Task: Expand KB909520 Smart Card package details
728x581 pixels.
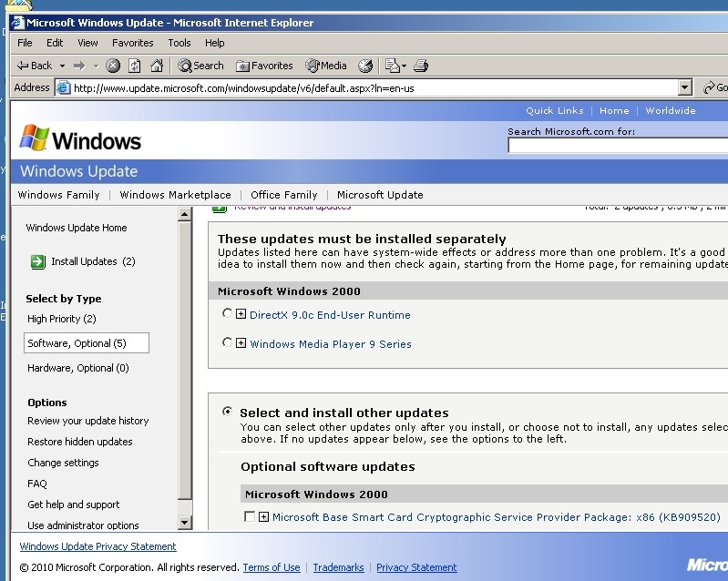Action: pyautogui.click(x=263, y=516)
